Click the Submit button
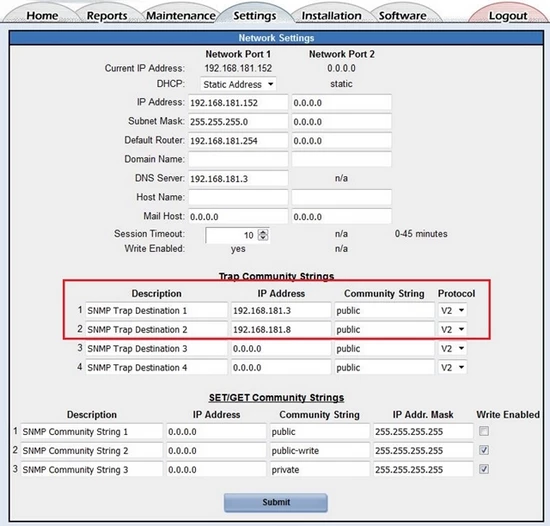The image size is (550, 526). (x=276, y=503)
